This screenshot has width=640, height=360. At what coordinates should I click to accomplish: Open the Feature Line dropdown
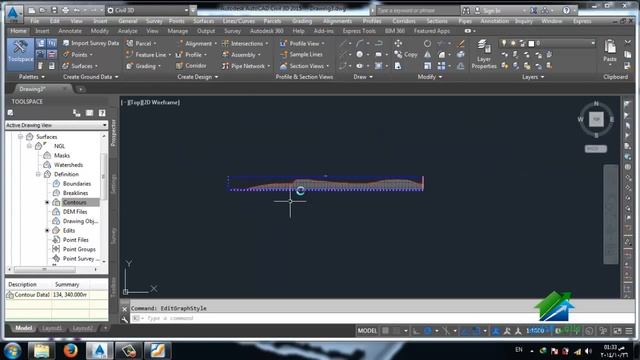click(149, 55)
